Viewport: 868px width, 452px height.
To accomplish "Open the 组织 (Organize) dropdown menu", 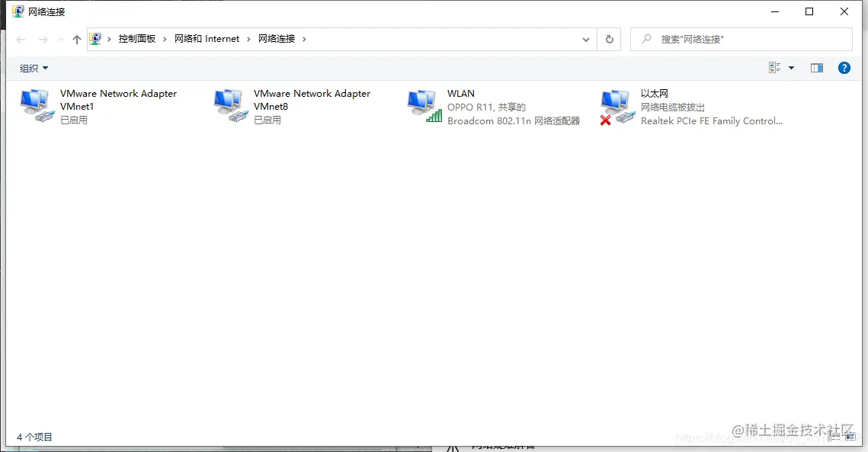I will (x=33, y=68).
